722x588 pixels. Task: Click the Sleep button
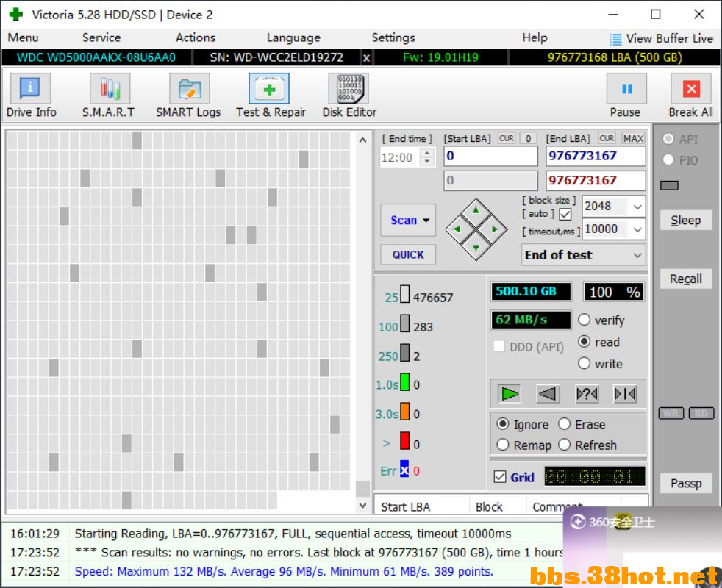point(686,220)
